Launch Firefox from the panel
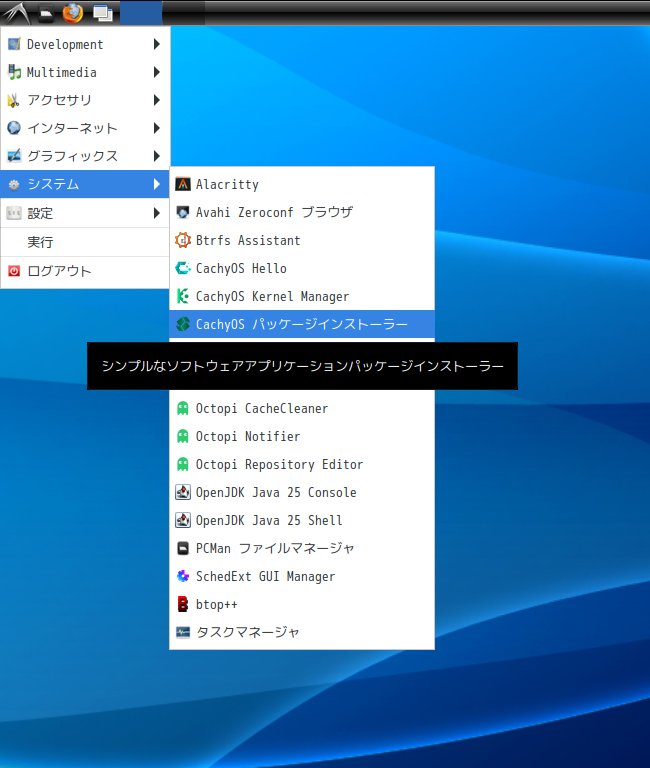Screen dimensions: 650x768 [x=73, y=13]
